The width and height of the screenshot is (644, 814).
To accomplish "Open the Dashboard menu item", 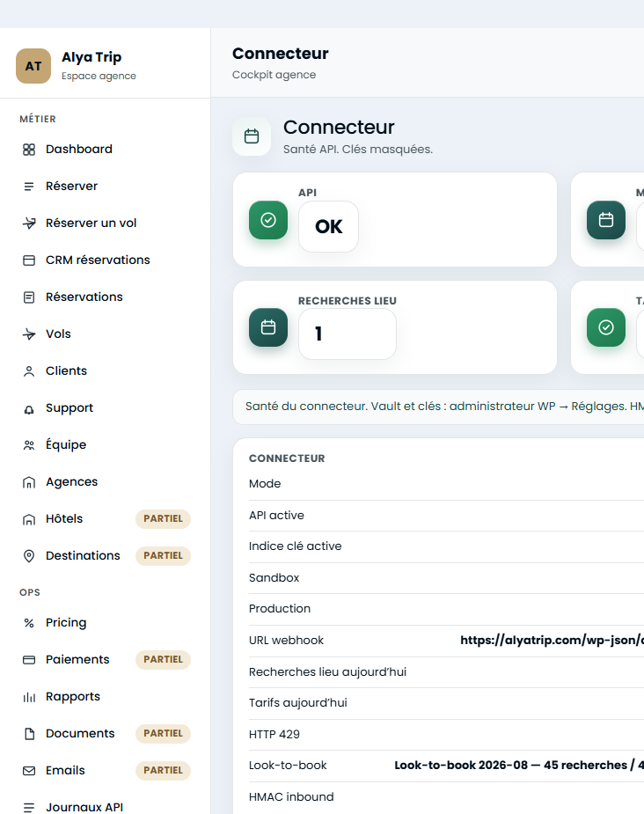I will [x=106, y=150].
